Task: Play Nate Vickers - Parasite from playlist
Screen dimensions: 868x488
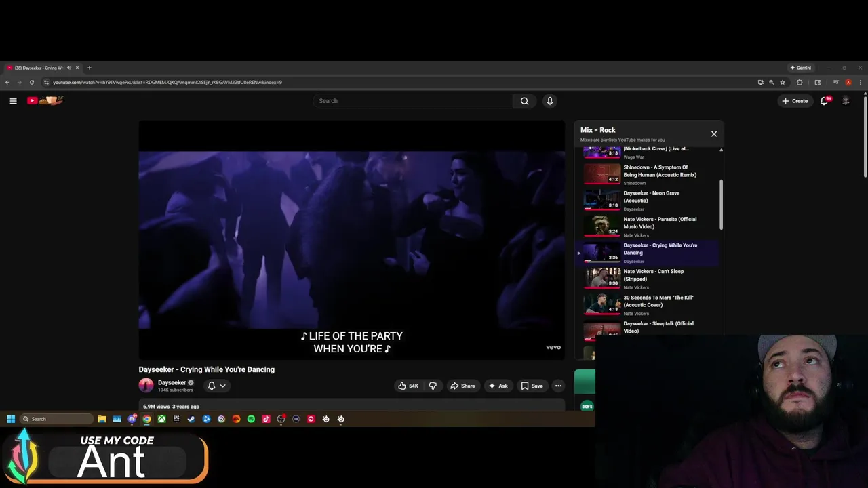Action: [648, 226]
